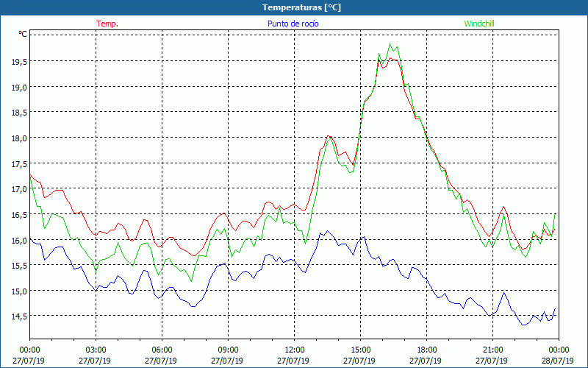Click the 16,5 y-axis value
The width and height of the screenshot is (588, 368).
pyautogui.click(x=19, y=215)
